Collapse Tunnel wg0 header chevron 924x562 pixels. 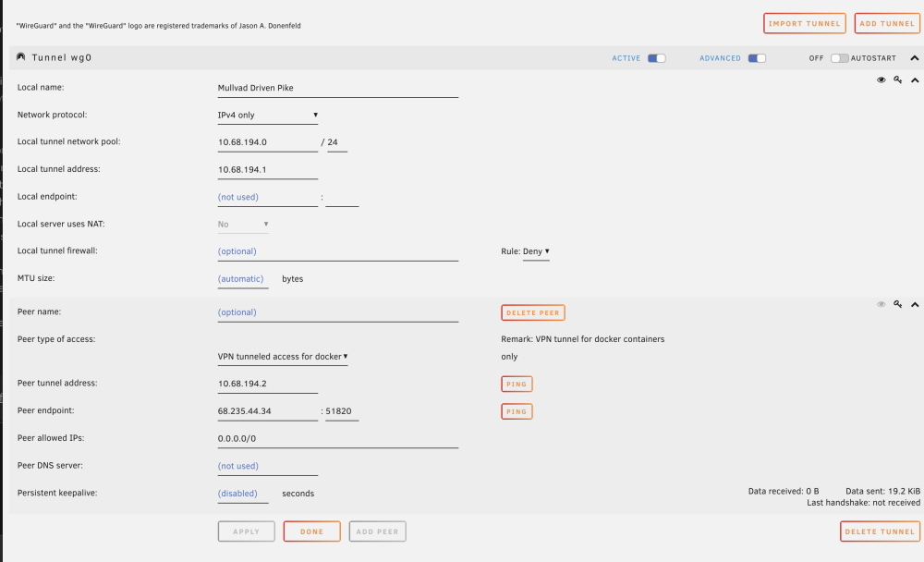[x=915, y=58]
